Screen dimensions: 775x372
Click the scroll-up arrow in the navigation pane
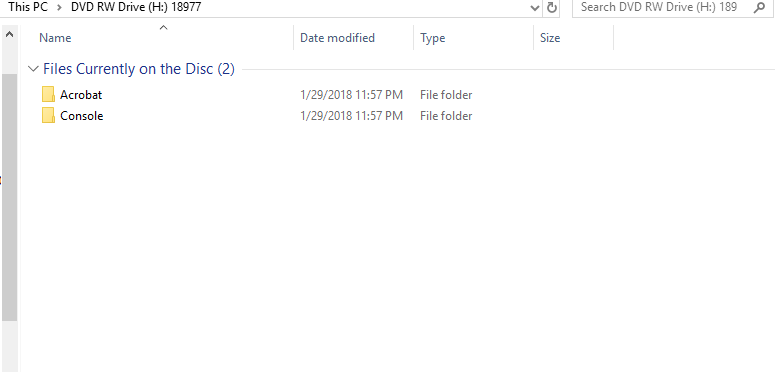9,35
